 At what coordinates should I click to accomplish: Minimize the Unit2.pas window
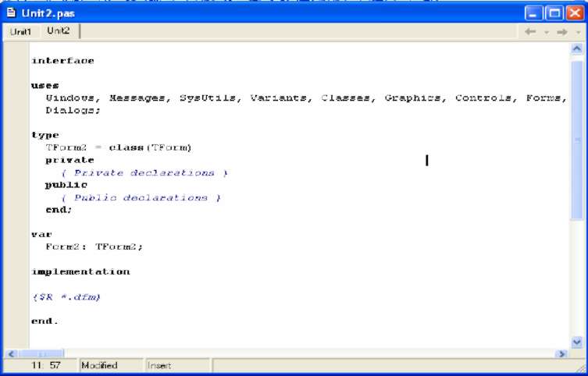click(533, 13)
